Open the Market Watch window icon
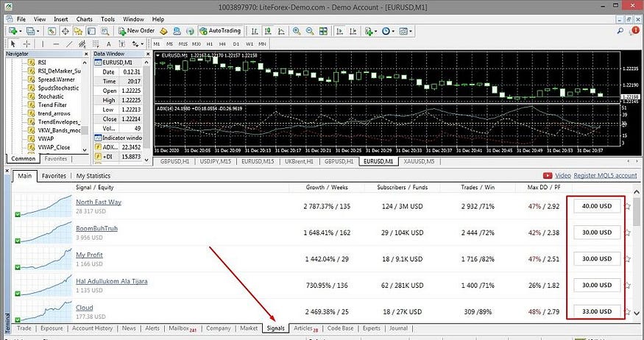 click(x=52, y=31)
